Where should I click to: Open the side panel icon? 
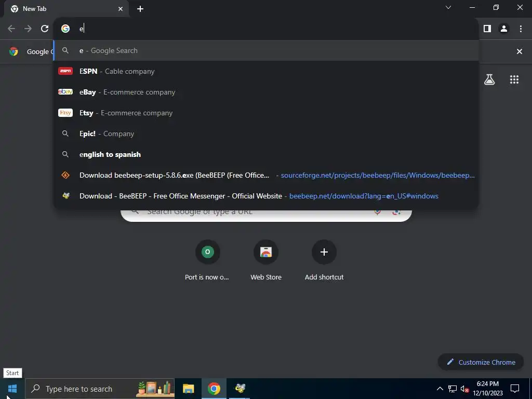487,29
